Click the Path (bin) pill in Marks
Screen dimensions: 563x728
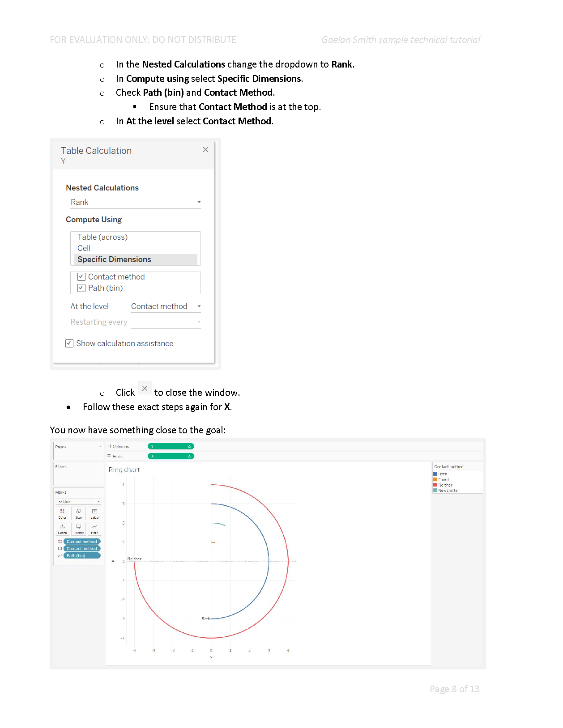pyautogui.click(x=82, y=556)
